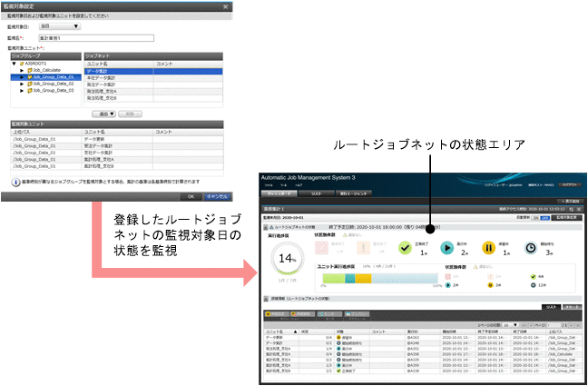Switch to the 実行エージェント tab
The height and width of the screenshot is (386, 588).
coord(353,193)
